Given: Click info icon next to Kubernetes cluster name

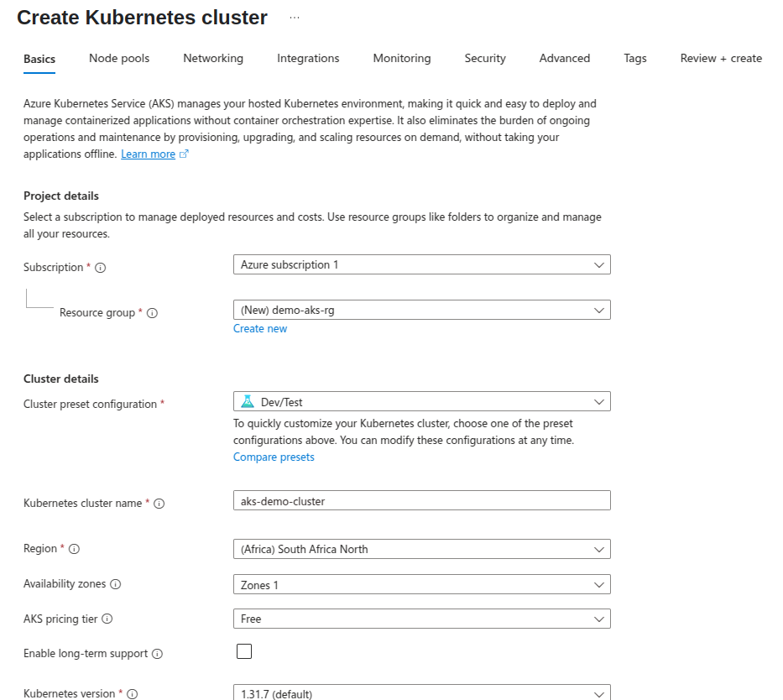Looking at the screenshot, I should 159,504.
